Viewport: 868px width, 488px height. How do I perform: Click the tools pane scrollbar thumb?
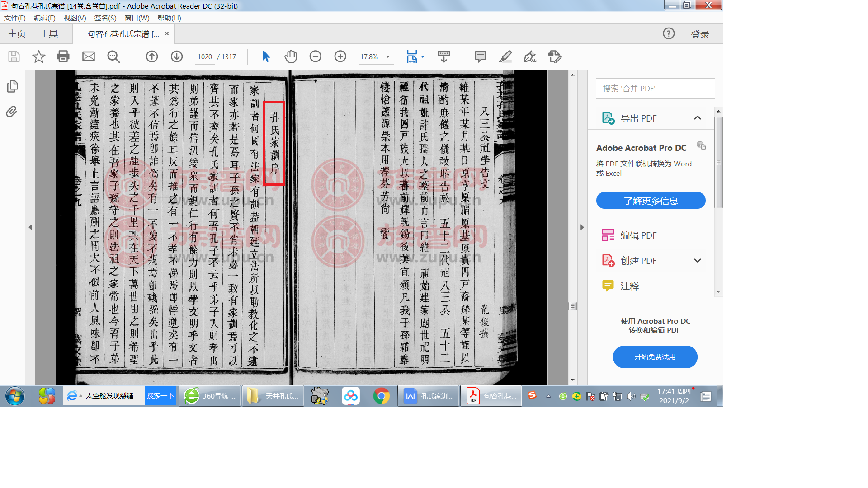coord(718,162)
